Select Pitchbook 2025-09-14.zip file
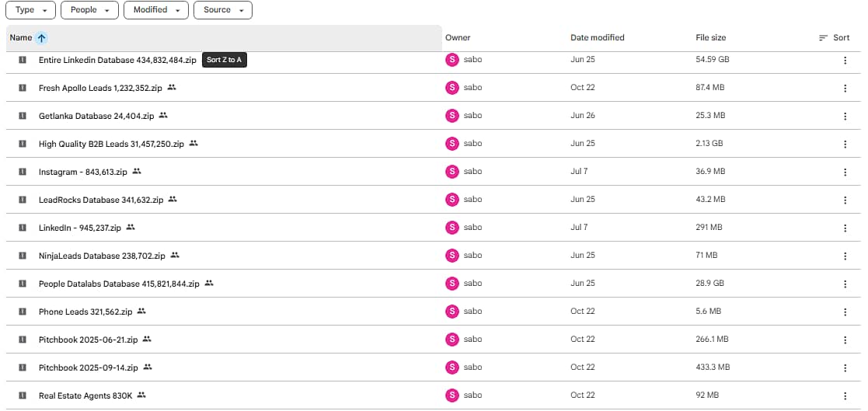 [88, 367]
